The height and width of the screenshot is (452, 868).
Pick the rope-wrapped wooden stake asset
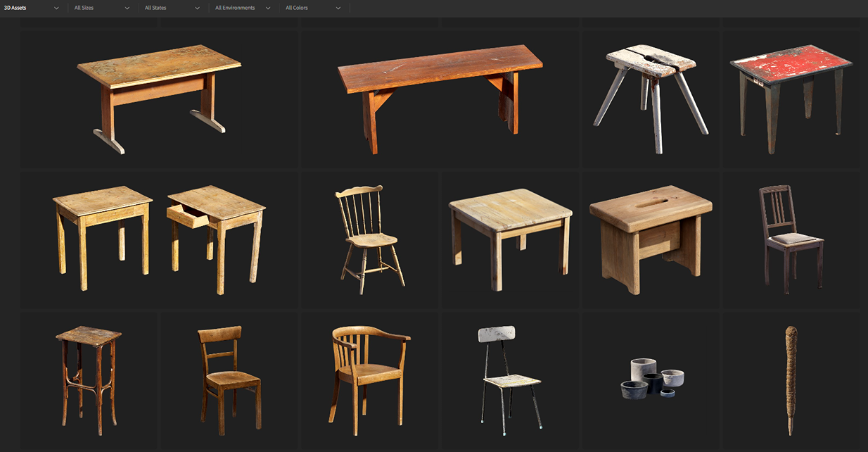click(x=791, y=380)
